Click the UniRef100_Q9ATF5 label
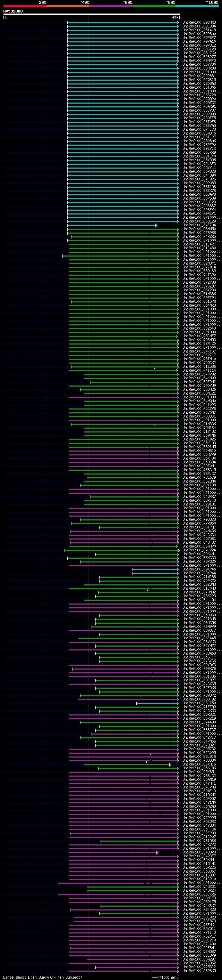 (199, 118)
